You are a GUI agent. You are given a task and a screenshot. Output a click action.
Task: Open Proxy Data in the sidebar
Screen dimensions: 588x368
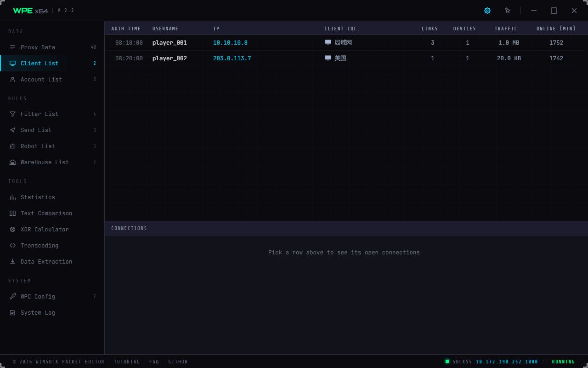52,47
